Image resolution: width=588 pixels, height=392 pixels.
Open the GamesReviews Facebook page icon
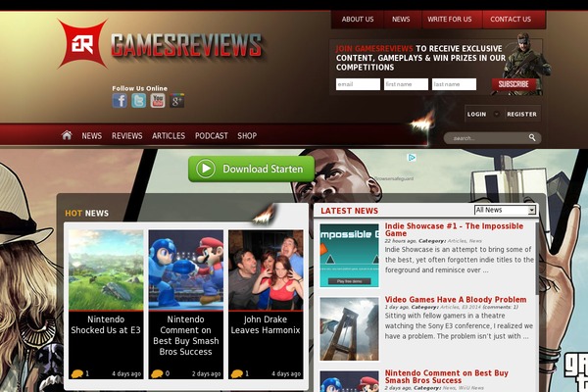(x=120, y=101)
